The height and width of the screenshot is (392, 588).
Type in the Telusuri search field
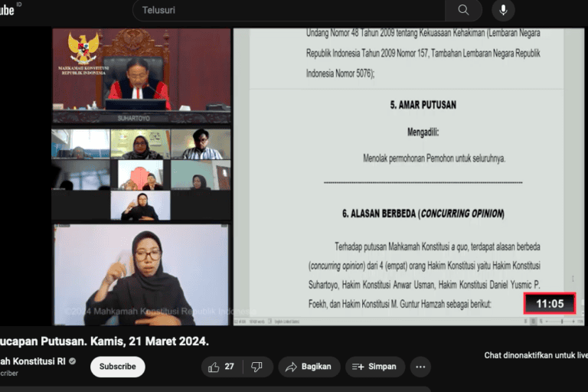(x=291, y=10)
